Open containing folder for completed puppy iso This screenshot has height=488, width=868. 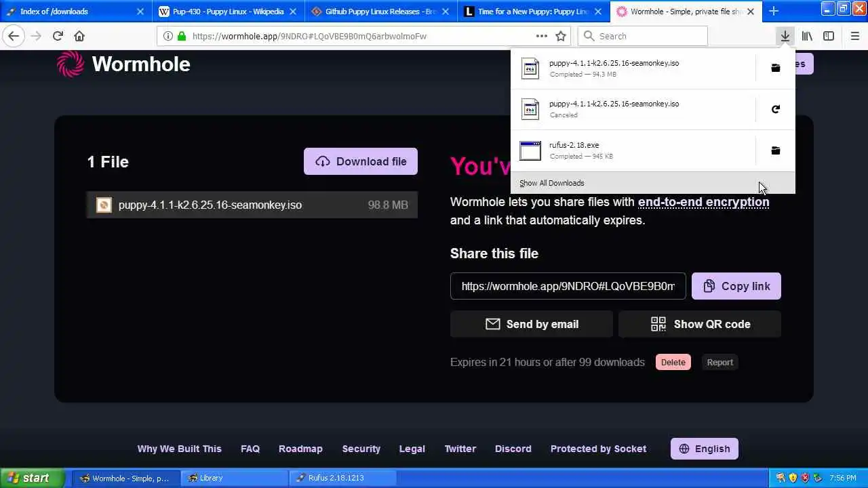pyautogui.click(x=776, y=68)
